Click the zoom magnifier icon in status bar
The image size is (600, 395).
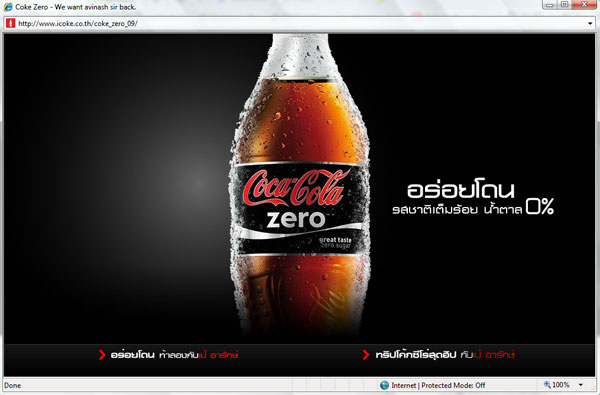547,384
